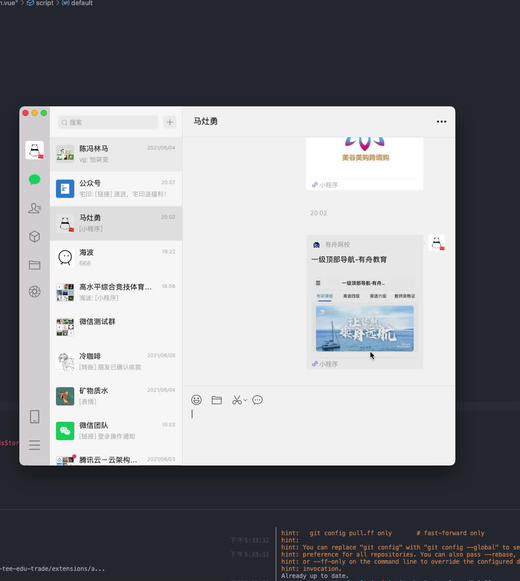Open the Chats tab in the sidebar
Image resolution: width=520 pixels, height=581 pixels.
click(x=34, y=180)
